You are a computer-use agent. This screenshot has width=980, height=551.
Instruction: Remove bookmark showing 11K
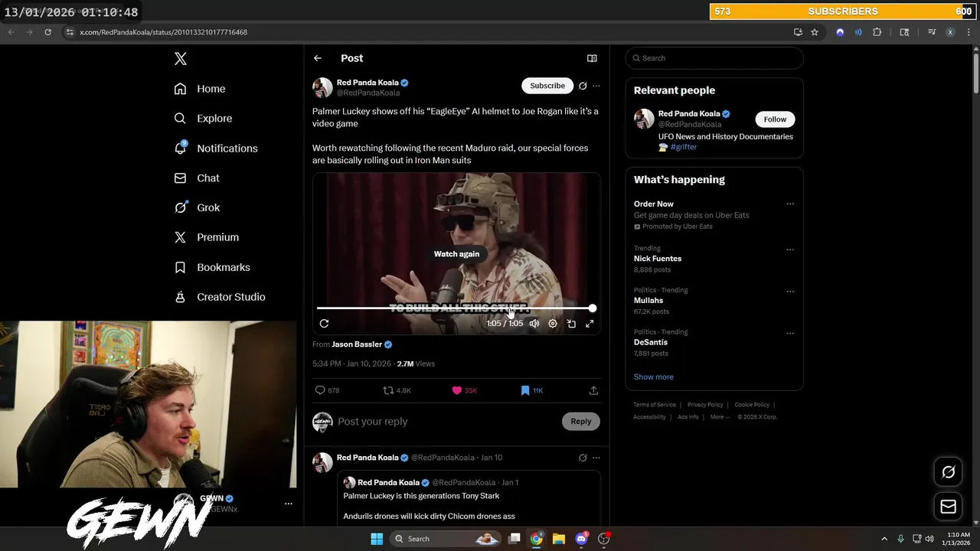(x=531, y=390)
